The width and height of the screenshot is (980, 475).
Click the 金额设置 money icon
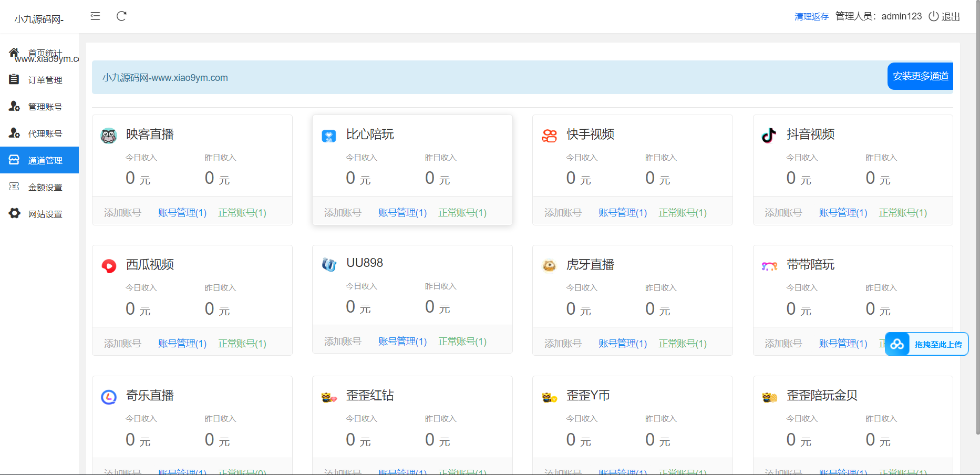pyautogui.click(x=14, y=187)
